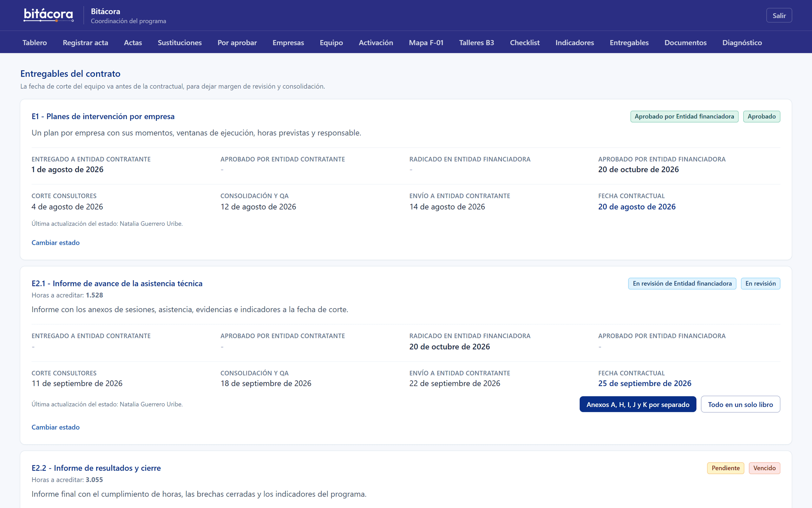The width and height of the screenshot is (812, 508).
Task: Go to Diagnóstico
Action: (742, 43)
